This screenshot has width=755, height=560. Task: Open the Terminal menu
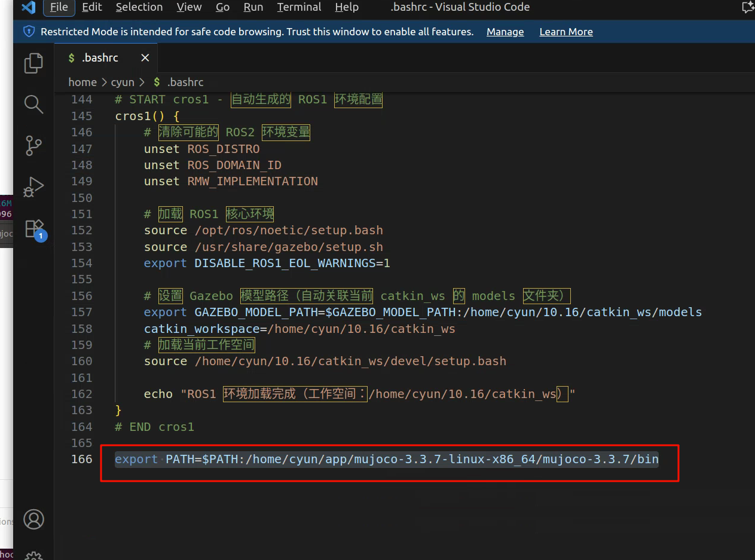point(298,7)
